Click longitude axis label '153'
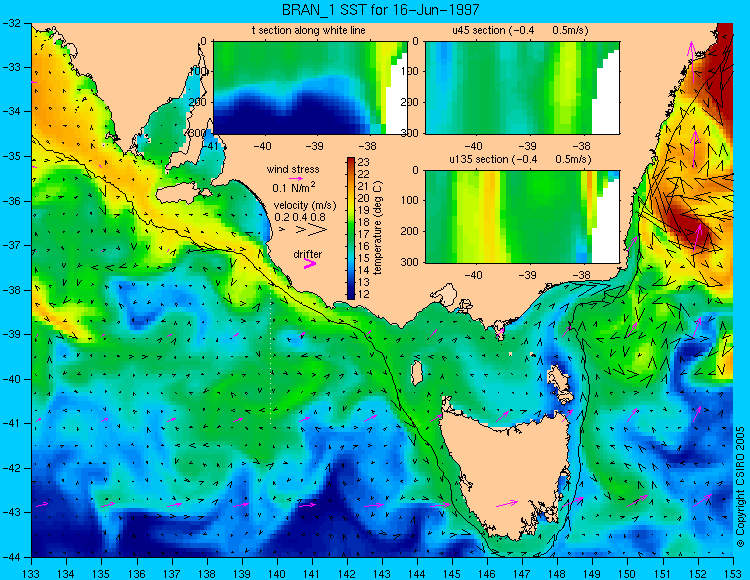Screen dimensions: 750x580 (x=733, y=574)
